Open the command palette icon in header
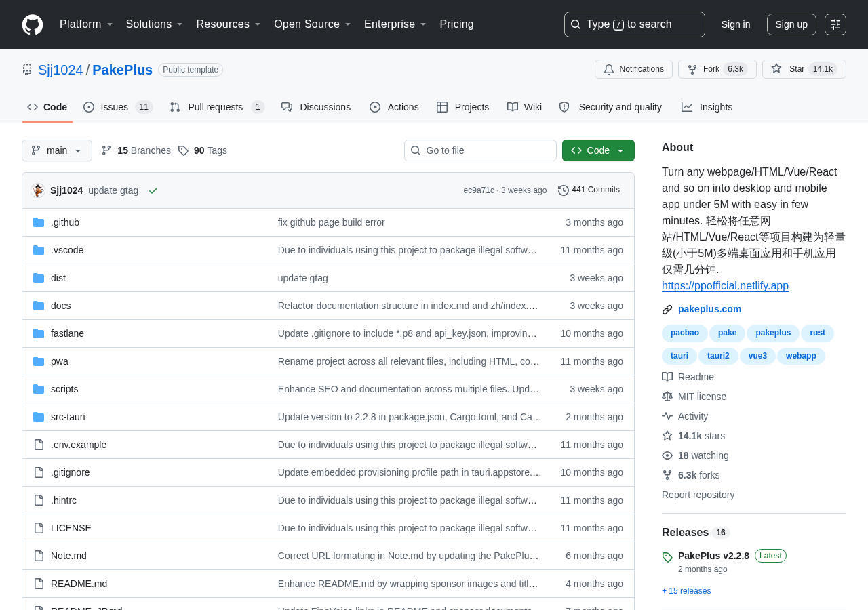The height and width of the screenshot is (610, 868). (835, 24)
